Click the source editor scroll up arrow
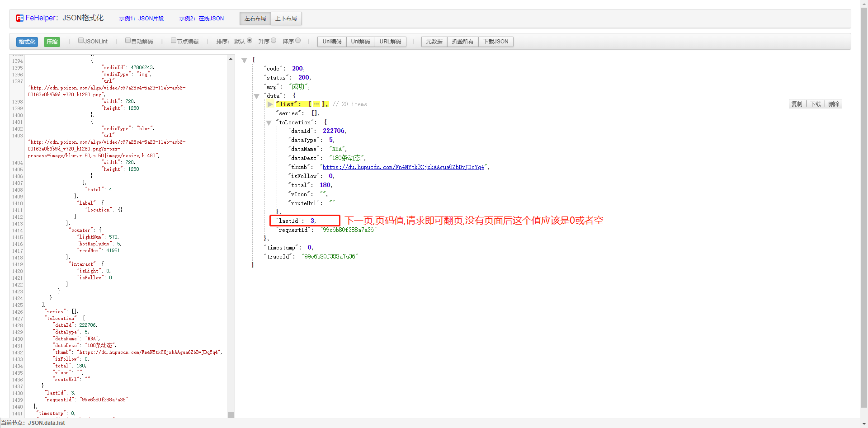 [x=231, y=59]
